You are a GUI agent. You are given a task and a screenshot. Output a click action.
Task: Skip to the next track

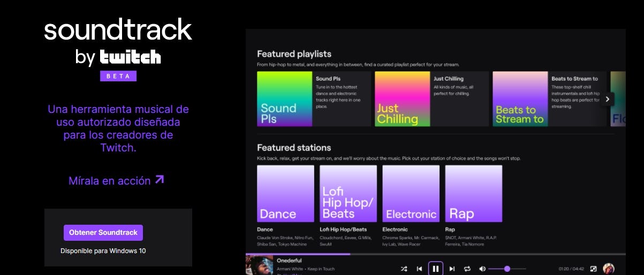click(452, 269)
